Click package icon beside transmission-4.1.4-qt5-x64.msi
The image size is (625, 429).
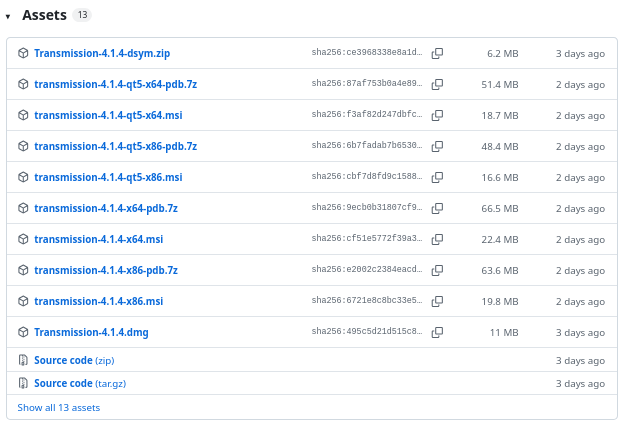23,115
